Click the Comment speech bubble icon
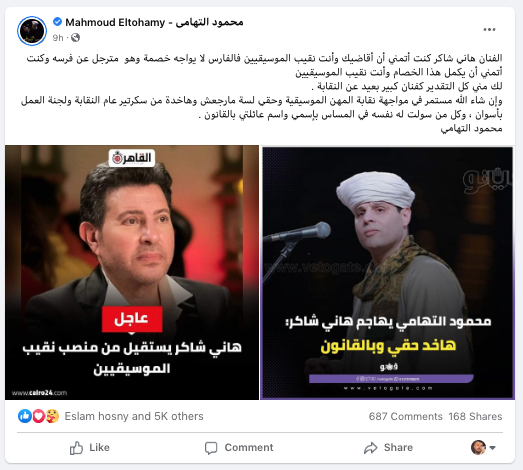The height and width of the screenshot is (470, 523). pos(211,448)
